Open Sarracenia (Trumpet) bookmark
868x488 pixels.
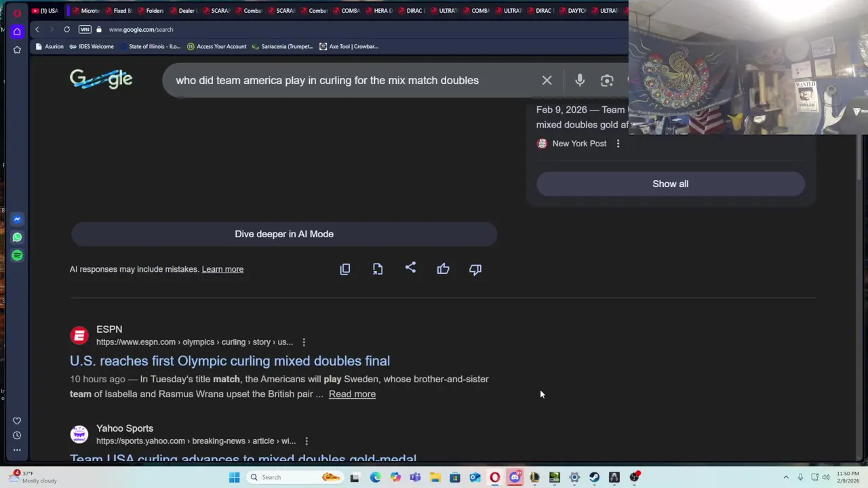coord(283,46)
